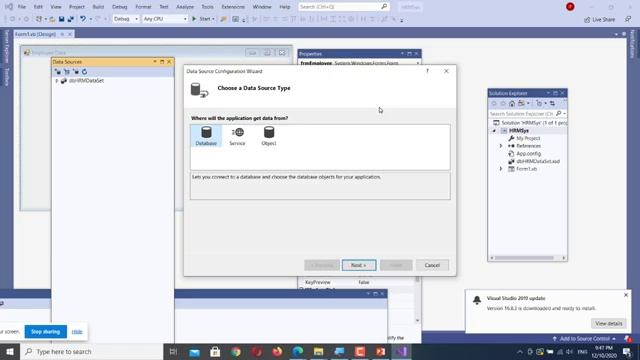This screenshot has width=640, height=360.
Task: Open Firefox from taskbar
Action: pos(277,351)
